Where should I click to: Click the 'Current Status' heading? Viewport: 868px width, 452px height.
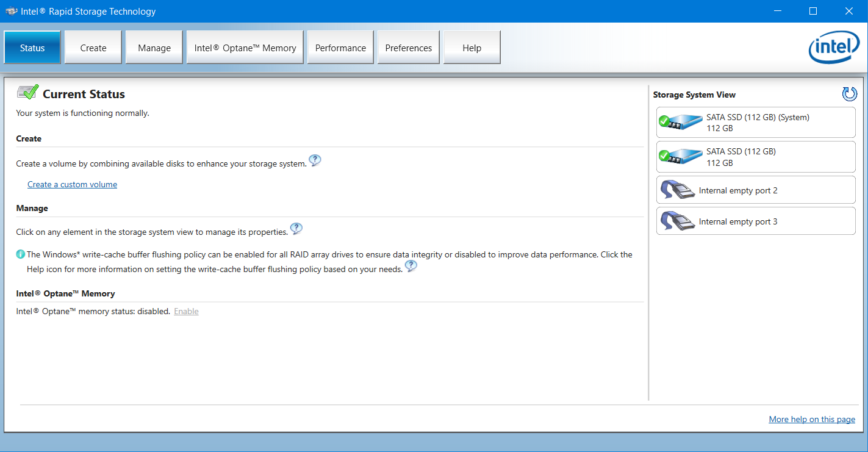84,94
